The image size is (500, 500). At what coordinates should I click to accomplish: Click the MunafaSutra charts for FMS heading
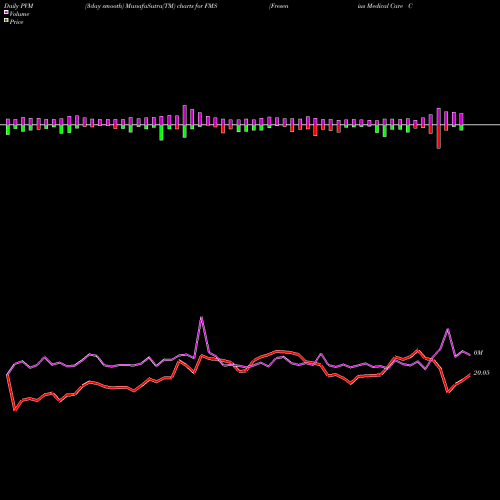pos(151,6)
